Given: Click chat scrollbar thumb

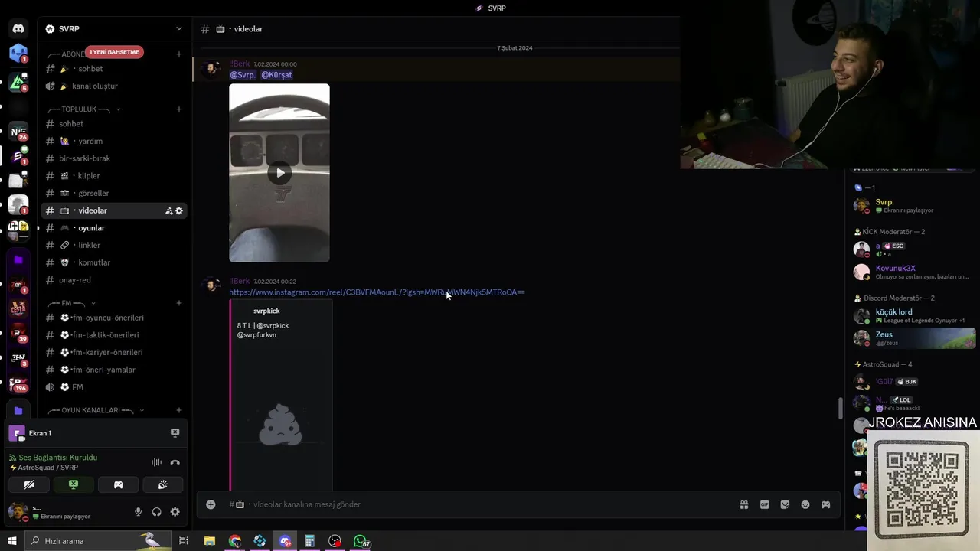Looking at the screenshot, I should tap(840, 408).
